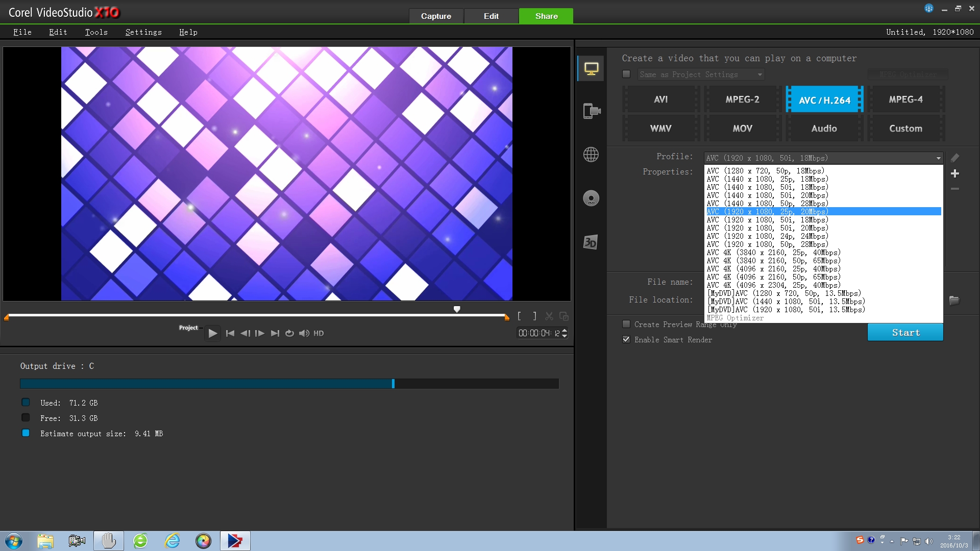Screen dimensions: 980x551
Task: Choose AVC 1280 x 720, 50p, 18Mbps profile
Action: (x=824, y=171)
